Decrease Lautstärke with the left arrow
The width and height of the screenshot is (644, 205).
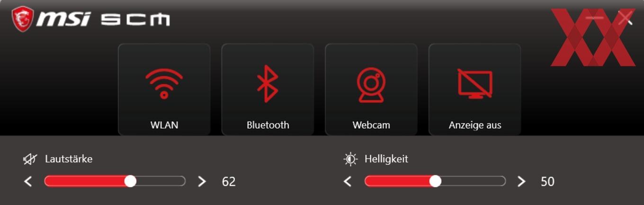click(x=28, y=181)
